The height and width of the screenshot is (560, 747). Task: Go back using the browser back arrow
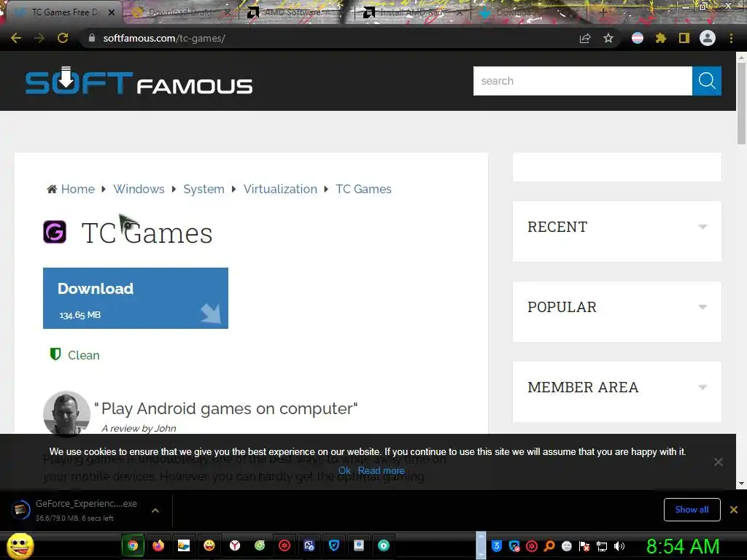pos(16,38)
